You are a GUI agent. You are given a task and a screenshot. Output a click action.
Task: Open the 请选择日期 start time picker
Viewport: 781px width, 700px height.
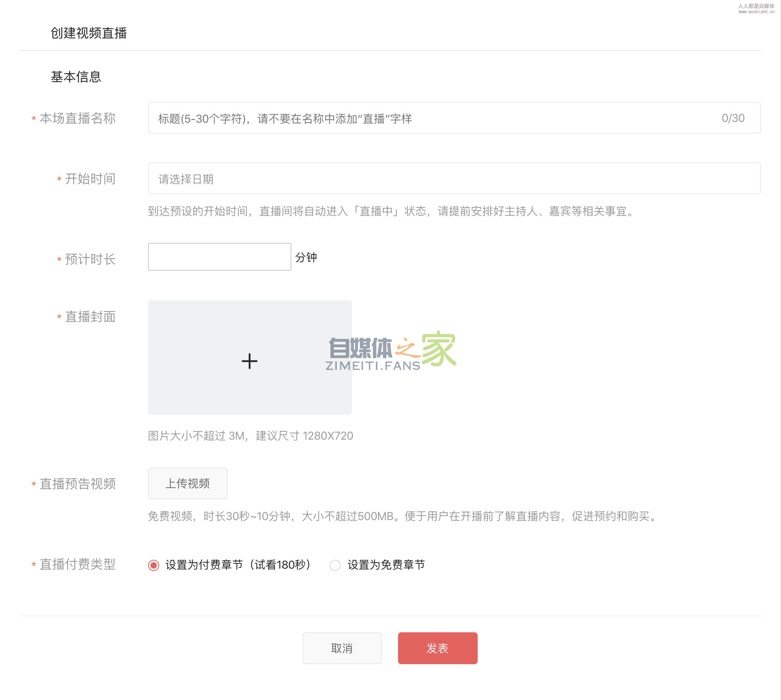(454, 179)
